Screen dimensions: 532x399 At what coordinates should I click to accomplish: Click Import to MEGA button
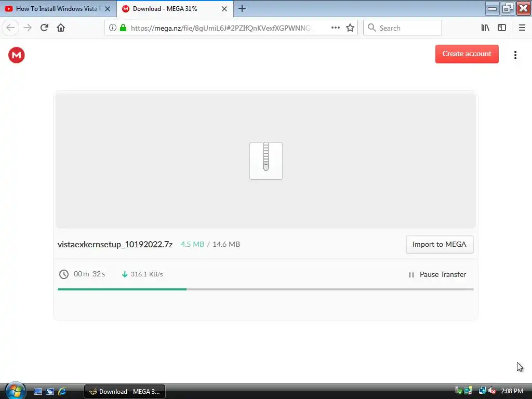(x=440, y=245)
